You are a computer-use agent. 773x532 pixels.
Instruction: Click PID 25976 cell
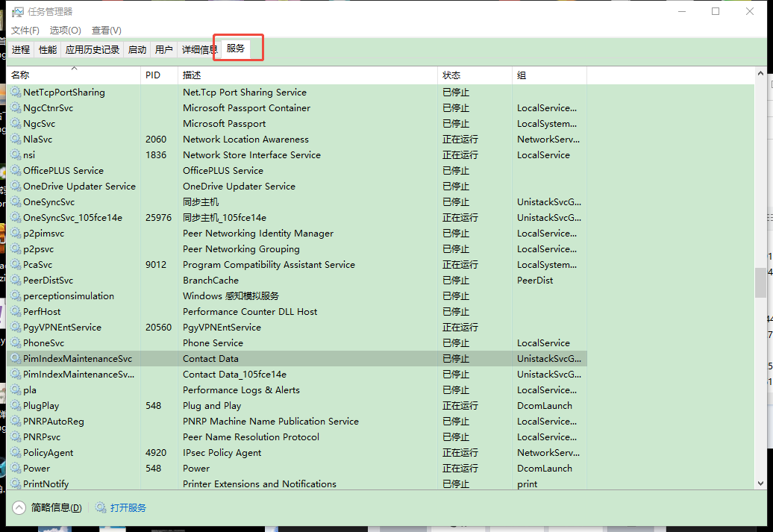coord(159,217)
